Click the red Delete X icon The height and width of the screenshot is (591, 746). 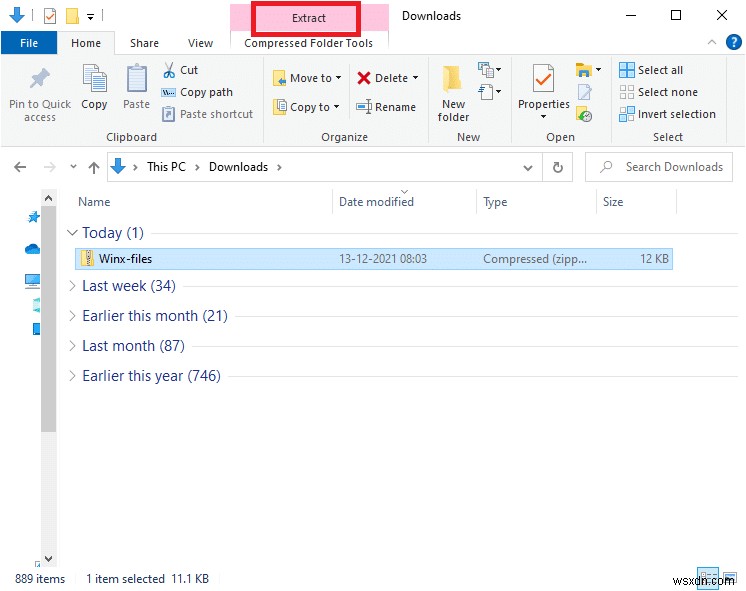tap(364, 78)
